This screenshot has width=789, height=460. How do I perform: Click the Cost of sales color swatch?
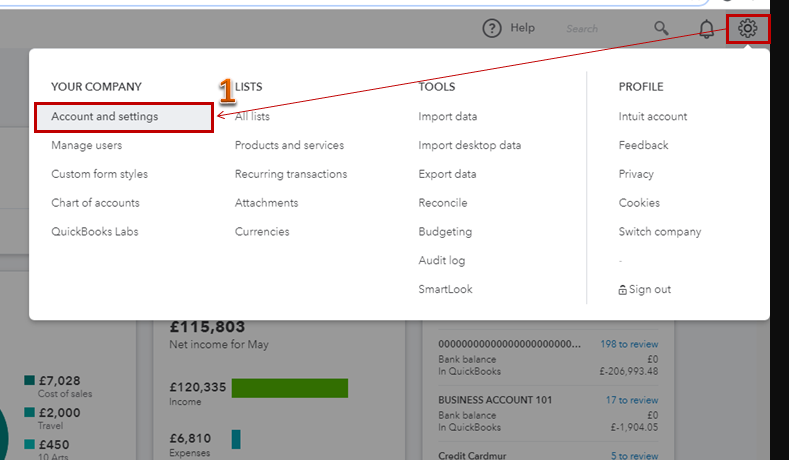29,380
